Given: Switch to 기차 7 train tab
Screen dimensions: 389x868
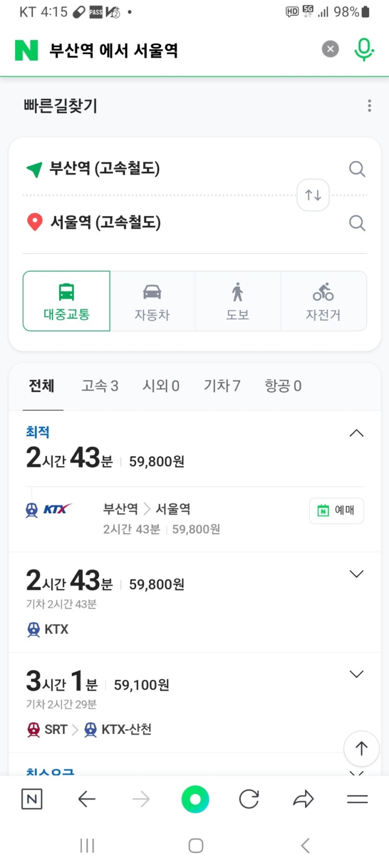Looking at the screenshot, I should pos(222,386).
